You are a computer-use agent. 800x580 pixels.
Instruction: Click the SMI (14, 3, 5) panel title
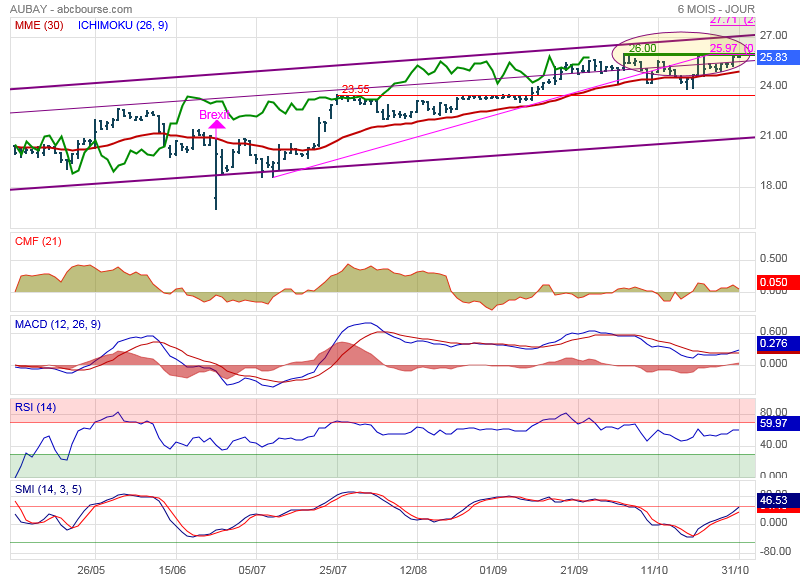(48, 489)
